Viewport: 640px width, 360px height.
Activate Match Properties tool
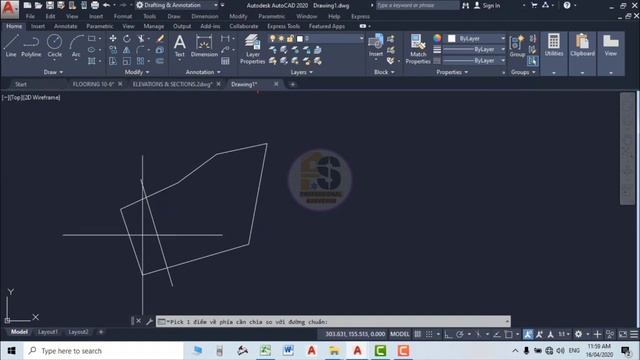pos(418,49)
